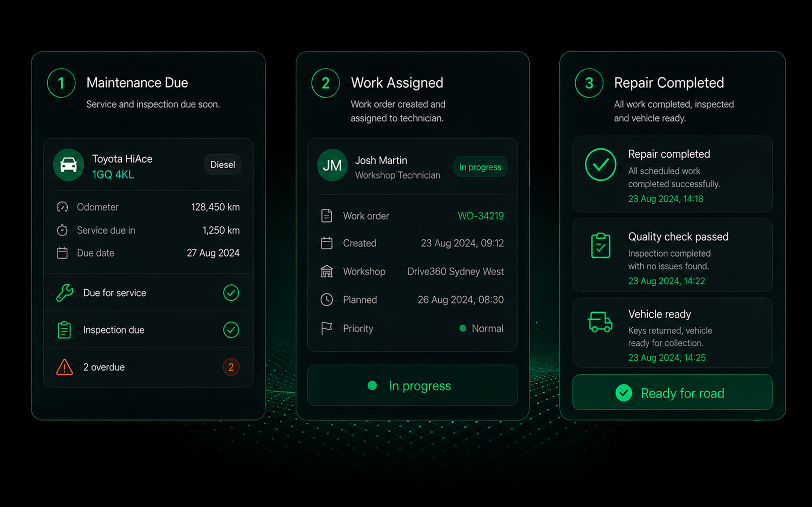Click the In progress status pill by Josh Martin
This screenshot has height=507, width=812.
tap(480, 167)
